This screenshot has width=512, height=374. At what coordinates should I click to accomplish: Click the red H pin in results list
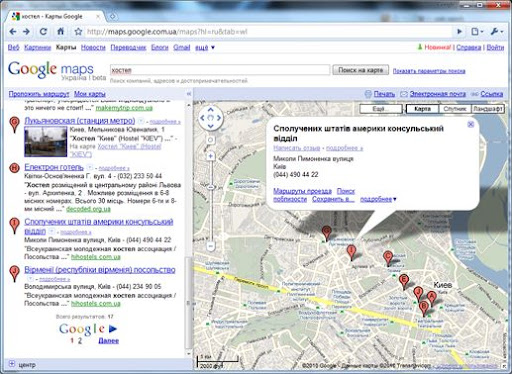point(14,168)
